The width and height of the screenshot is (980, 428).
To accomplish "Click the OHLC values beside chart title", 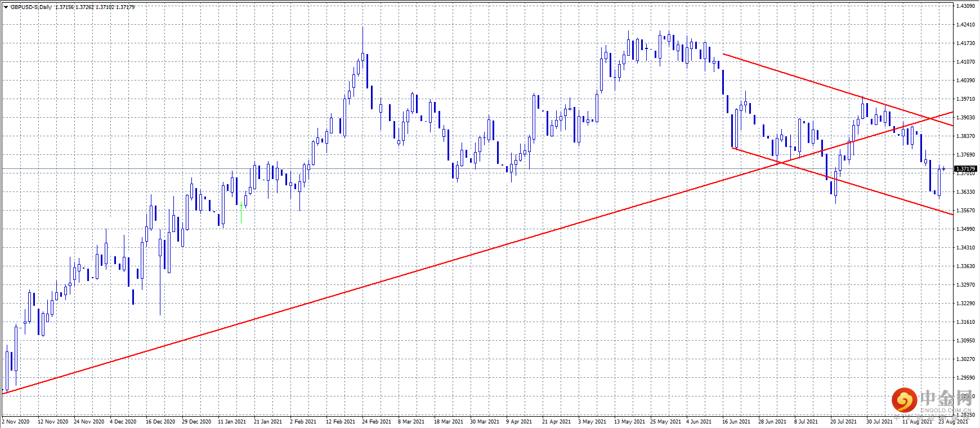I will tap(95, 7).
